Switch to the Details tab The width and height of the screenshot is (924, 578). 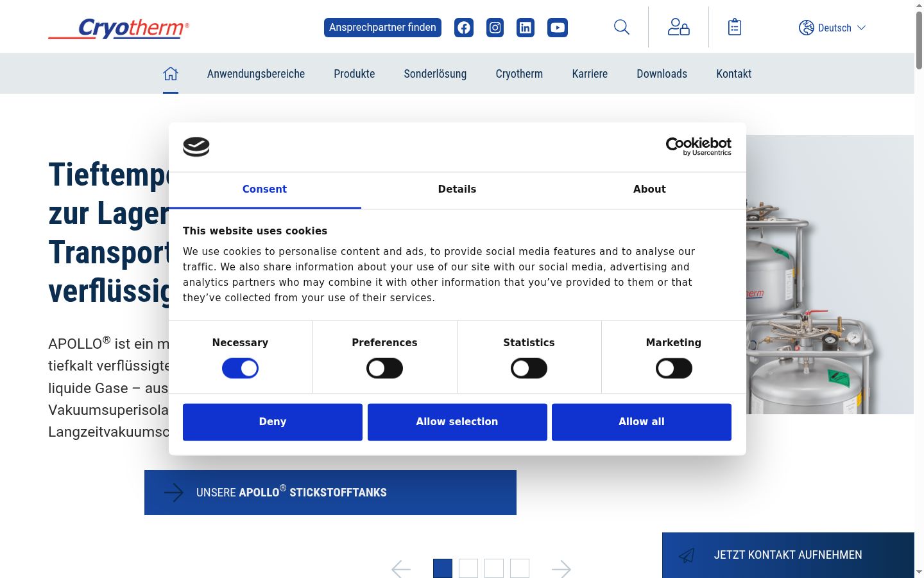(x=457, y=189)
